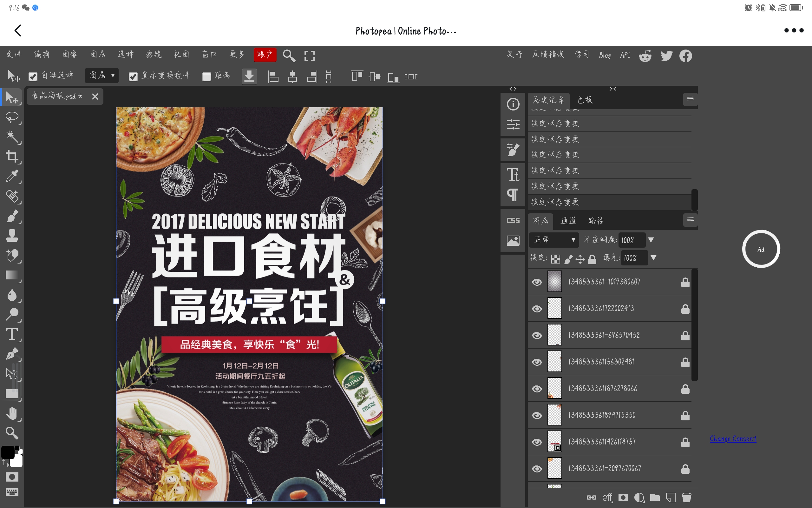Click the download/export arrow button
The width and height of the screenshot is (812, 508).
point(249,77)
